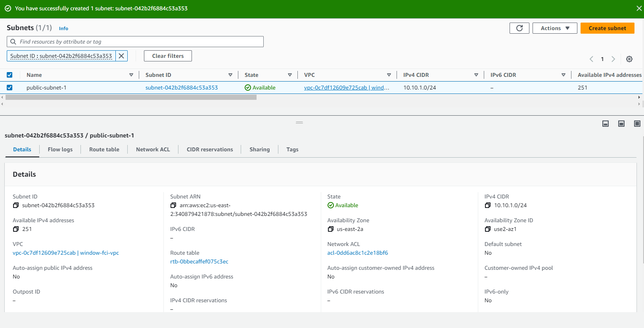
Task: Switch to the Details tab
Action: (x=22, y=149)
